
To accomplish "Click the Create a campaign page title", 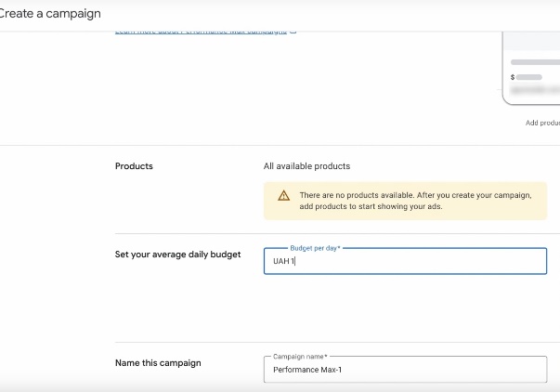I will coord(50,14).
